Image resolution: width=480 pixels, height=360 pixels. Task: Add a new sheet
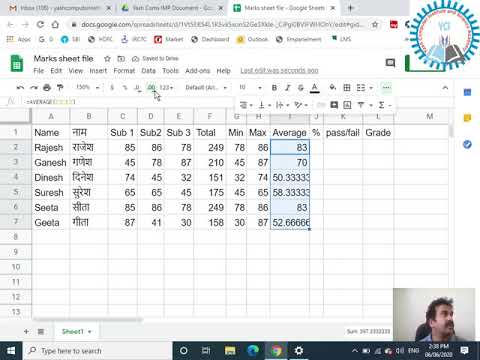coord(26,331)
